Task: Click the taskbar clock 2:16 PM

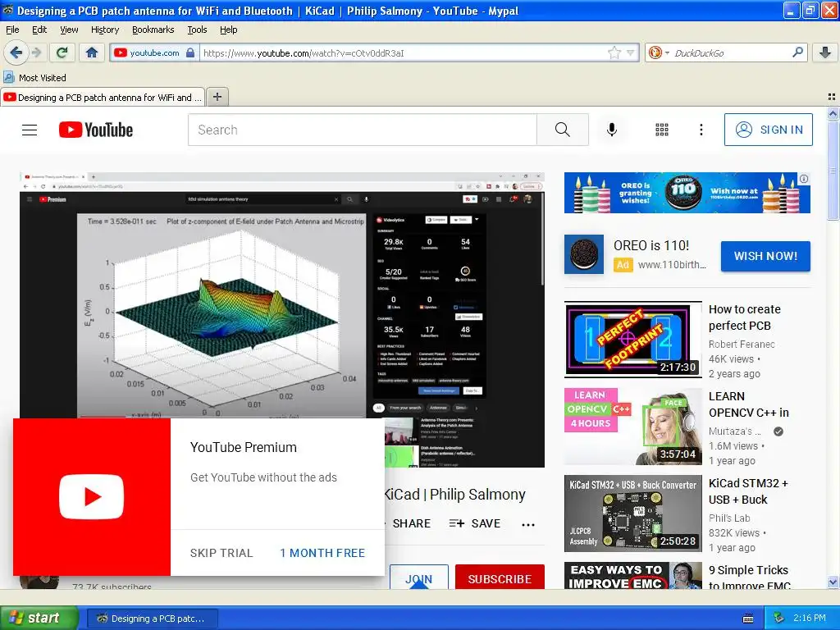Action: (x=809, y=618)
